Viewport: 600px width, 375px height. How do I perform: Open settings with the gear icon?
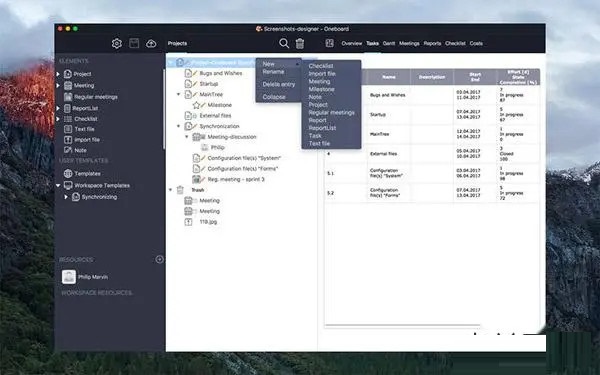[x=117, y=43]
